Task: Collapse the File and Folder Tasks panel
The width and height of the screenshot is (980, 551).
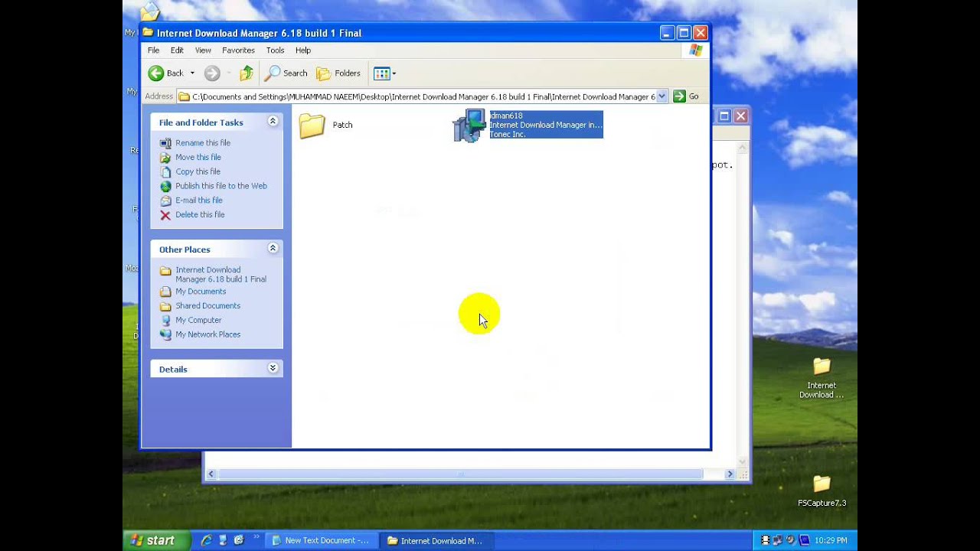Action: point(273,122)
